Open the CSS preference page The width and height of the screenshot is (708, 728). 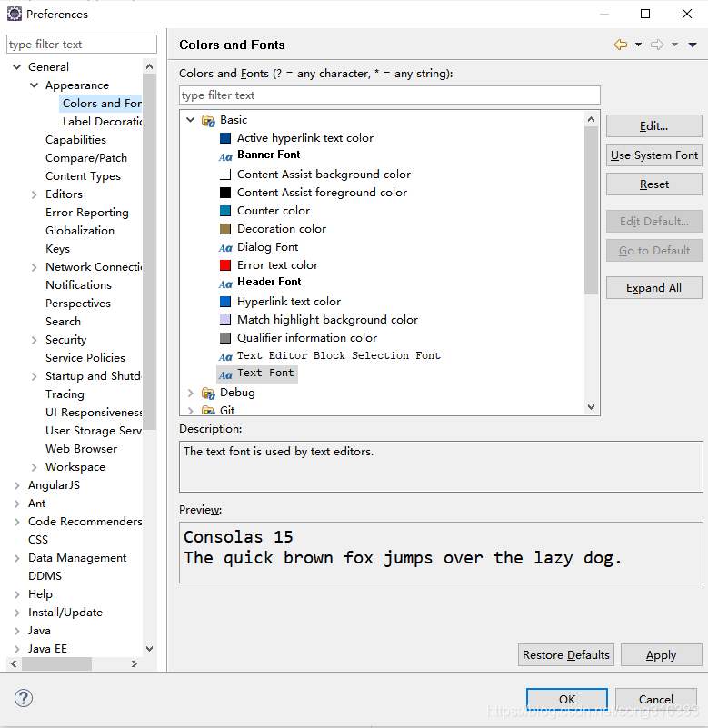[38, 540]
